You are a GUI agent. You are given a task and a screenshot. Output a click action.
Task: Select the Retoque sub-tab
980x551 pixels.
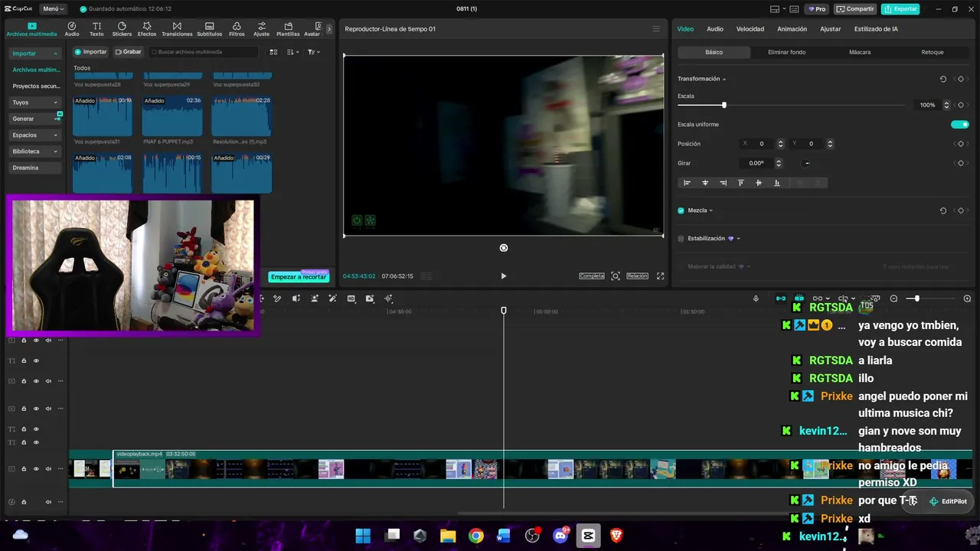click(933, 52)
